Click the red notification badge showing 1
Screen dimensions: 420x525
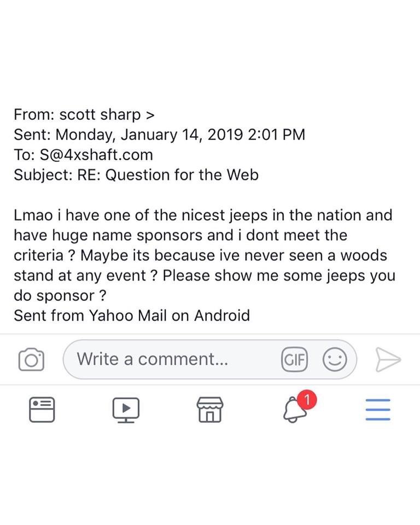tap(306, 399)
